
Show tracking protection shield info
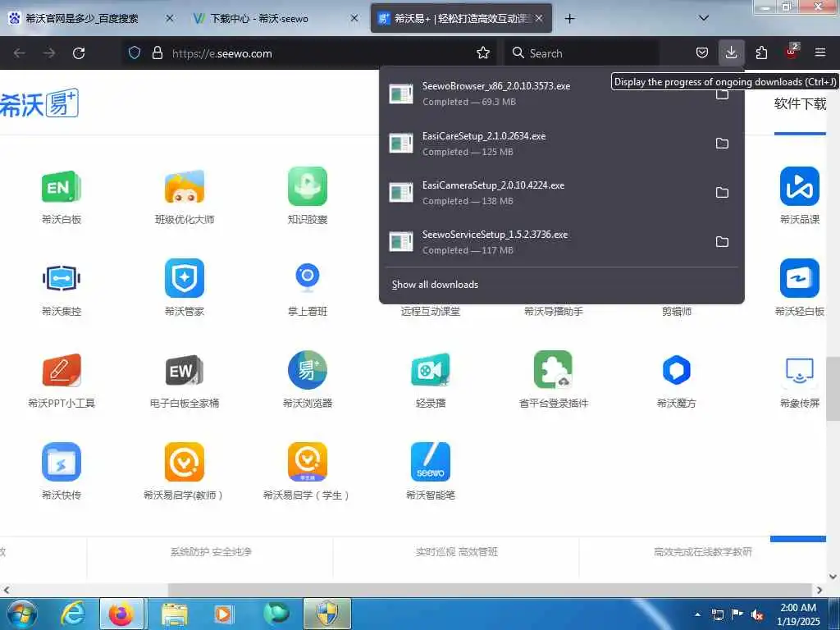point(135,52)
